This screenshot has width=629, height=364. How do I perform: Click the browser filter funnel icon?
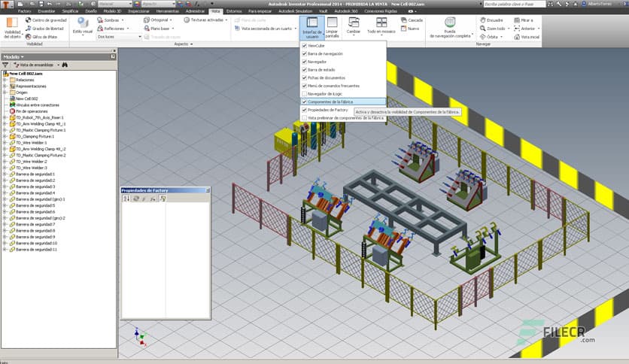click(x=5, y=65)
